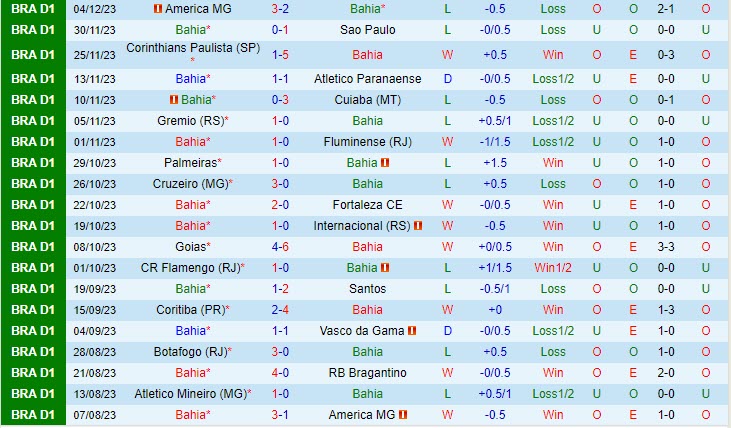731x428 pixels.
Task: Click red card icon in Palmeiras vs Bahia row
Action: [x=385, y=162]
